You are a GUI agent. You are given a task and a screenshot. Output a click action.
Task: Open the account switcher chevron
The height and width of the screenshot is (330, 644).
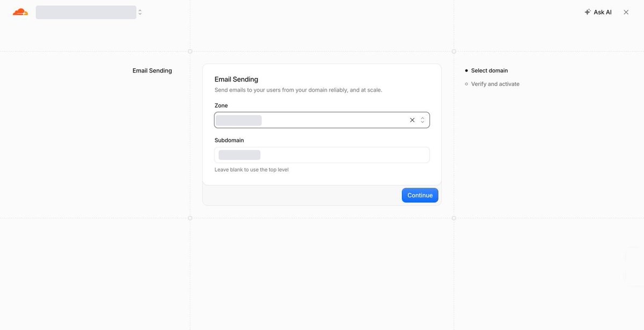140,12
